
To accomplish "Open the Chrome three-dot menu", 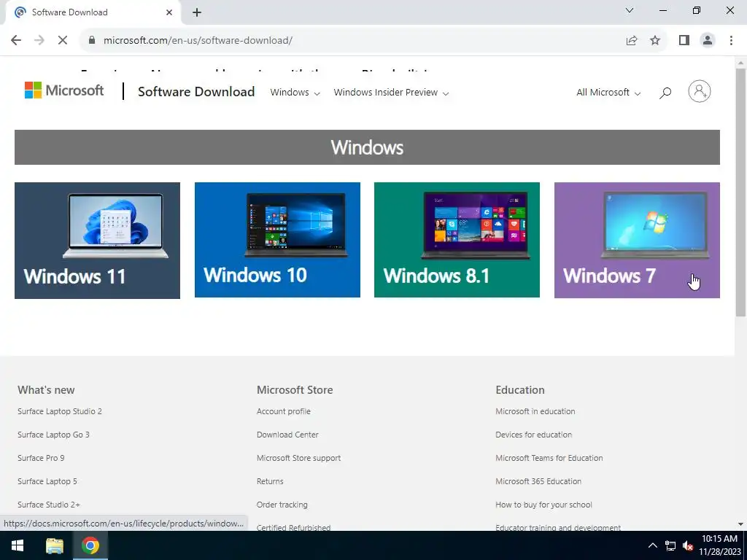I will [x=731, y=41].
